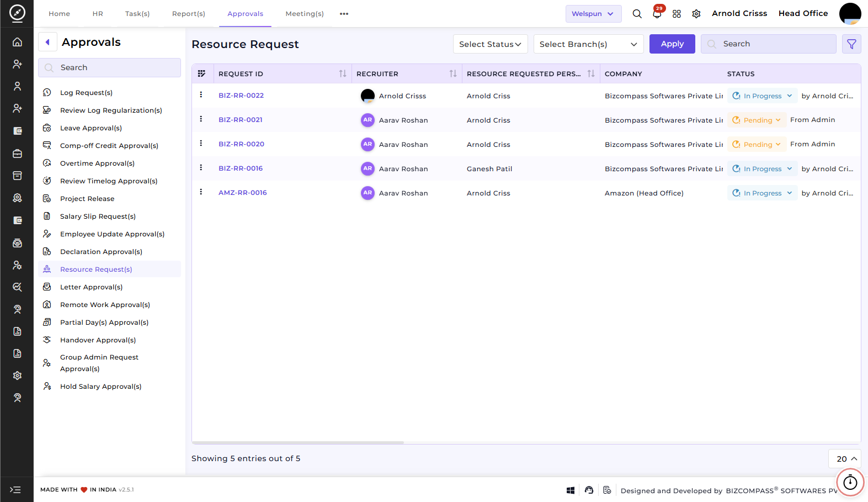Open the column chooser grid icon
The image size is (868, 502).
pos(201,73)
